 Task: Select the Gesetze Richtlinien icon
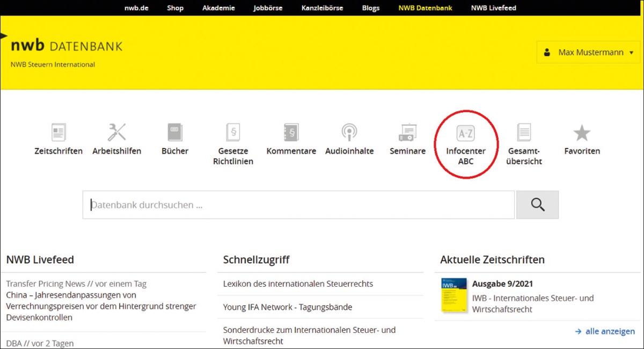point(233,132)
